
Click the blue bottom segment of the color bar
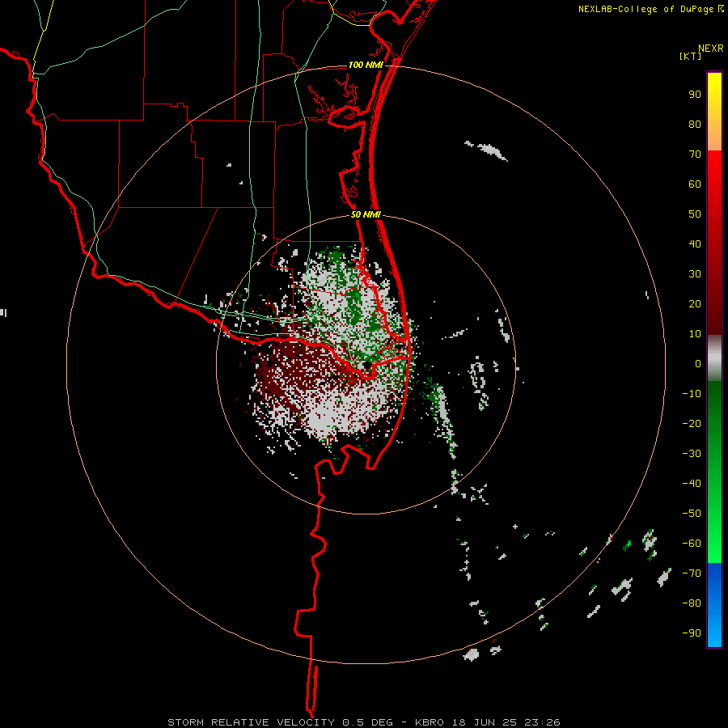point(714,605)
